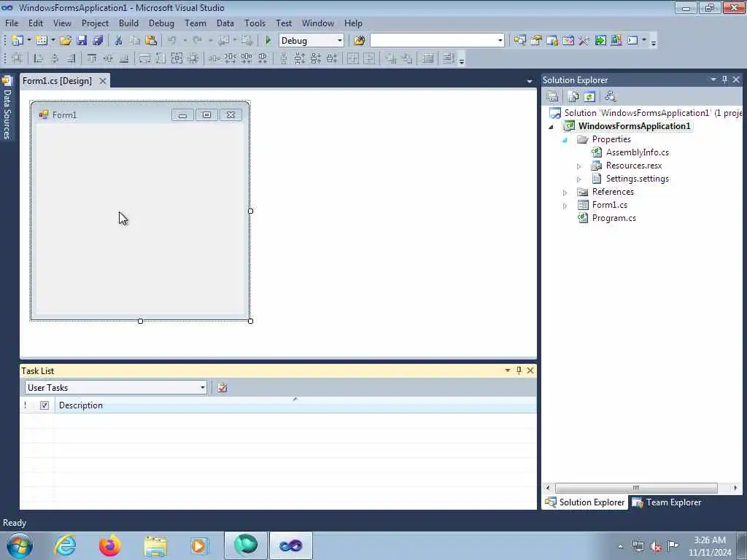
Task: Click the Cut scissors icon
Action: [119, 41]
